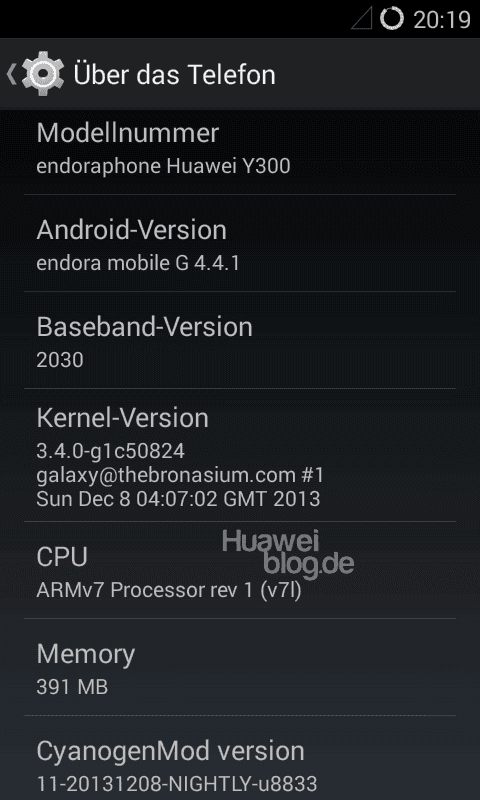Image resolution: width=480 pixels, height=800 pixels.
Task: Open the Über das Telefon title
Action: pyautogui.click(x=174, y=74)
